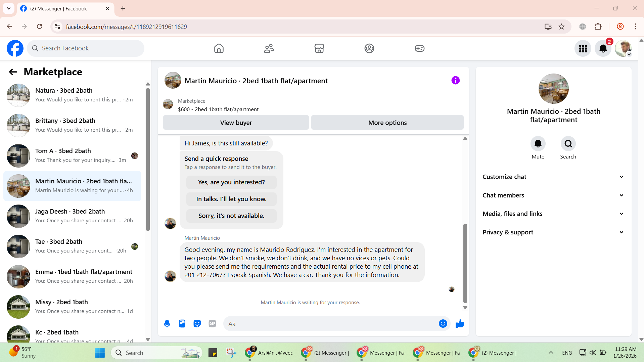Viewport: 644px width, 362px height.
Task: Expand the Customize chat section
Action: [553, 177]
